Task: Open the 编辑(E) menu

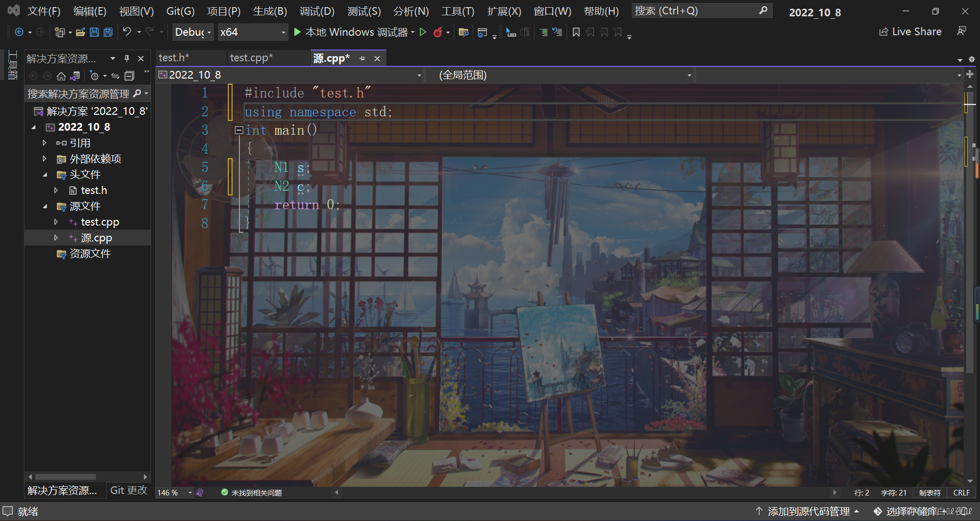Action: point(90,11)
